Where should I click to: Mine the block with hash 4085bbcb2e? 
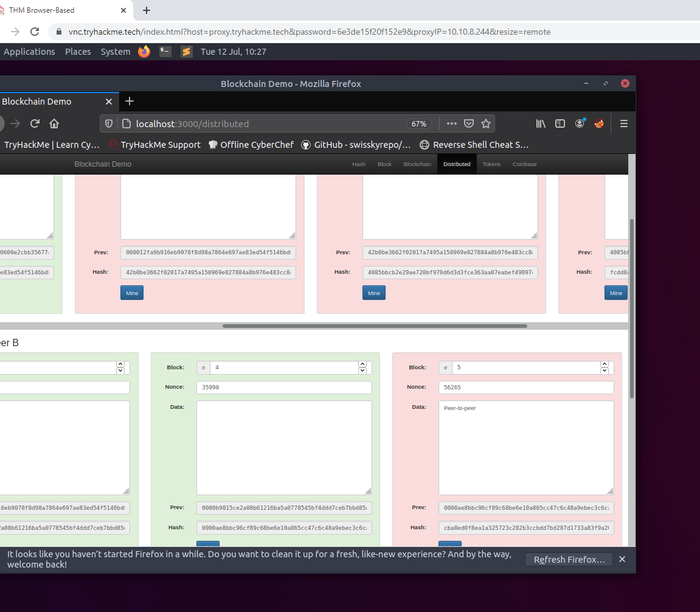pyautogui.click(x=374, y=293)
